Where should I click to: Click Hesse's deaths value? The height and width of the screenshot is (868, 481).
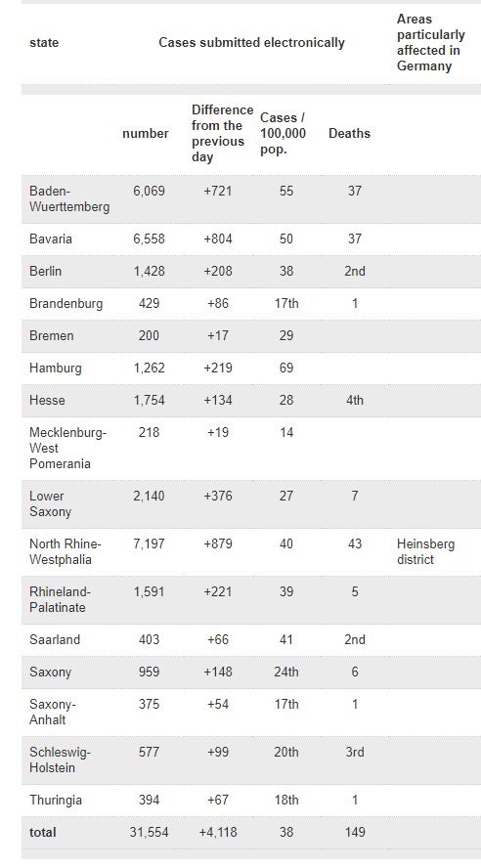(x=355, y=400)
